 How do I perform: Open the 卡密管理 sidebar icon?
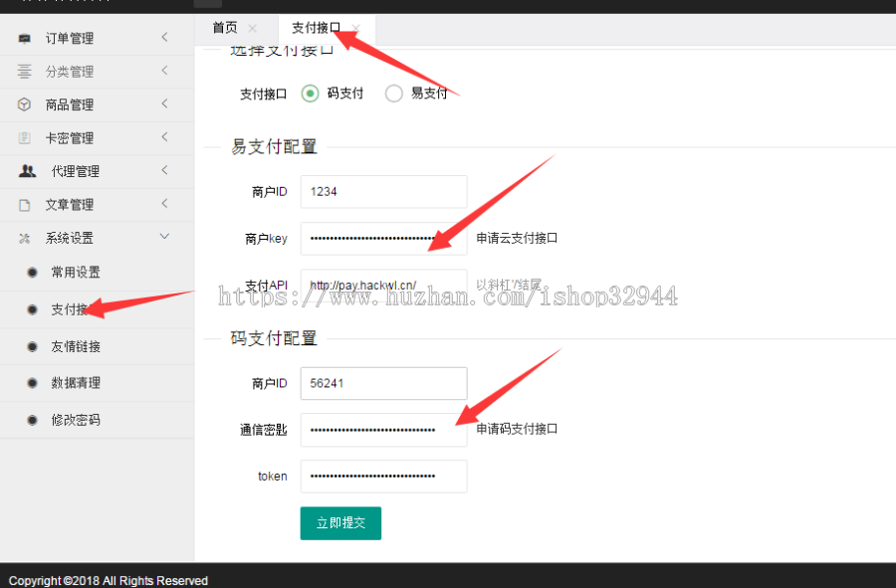click(24, 137)
